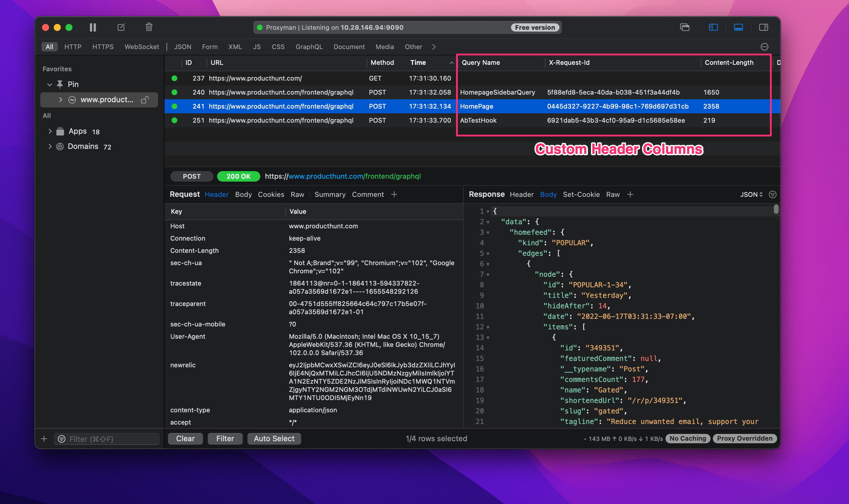Toggle the right panel layout icon

(763, 27)
